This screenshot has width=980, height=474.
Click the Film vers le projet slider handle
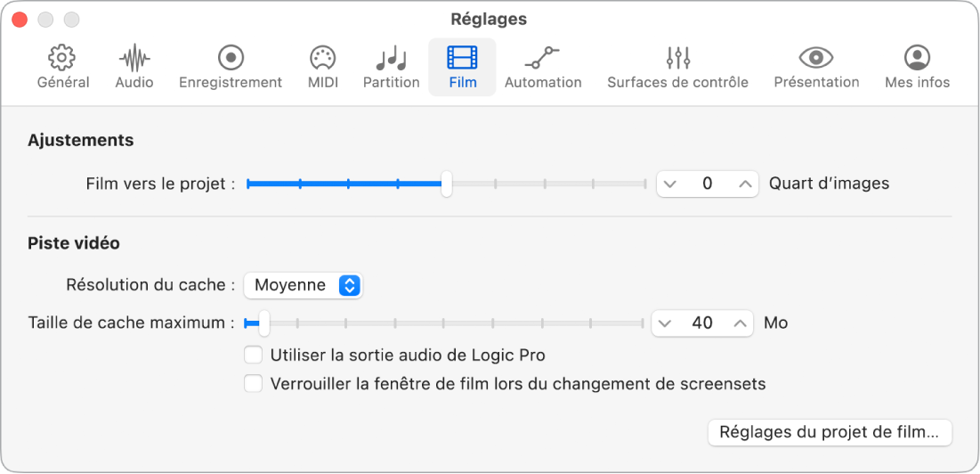(447, 184)
